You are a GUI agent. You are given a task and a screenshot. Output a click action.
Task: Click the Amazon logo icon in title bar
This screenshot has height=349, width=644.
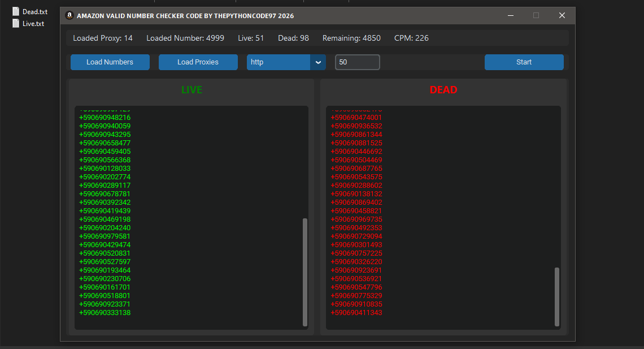coord(69,16)
